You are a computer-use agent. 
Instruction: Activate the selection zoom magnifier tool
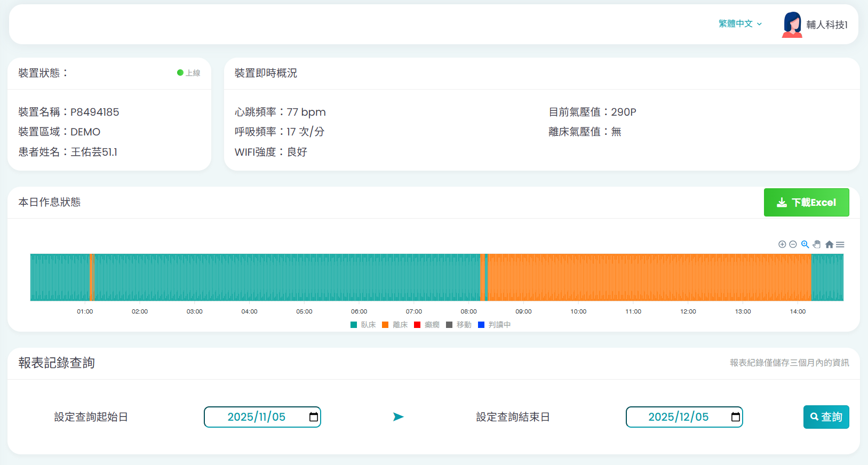click(805, 244)
